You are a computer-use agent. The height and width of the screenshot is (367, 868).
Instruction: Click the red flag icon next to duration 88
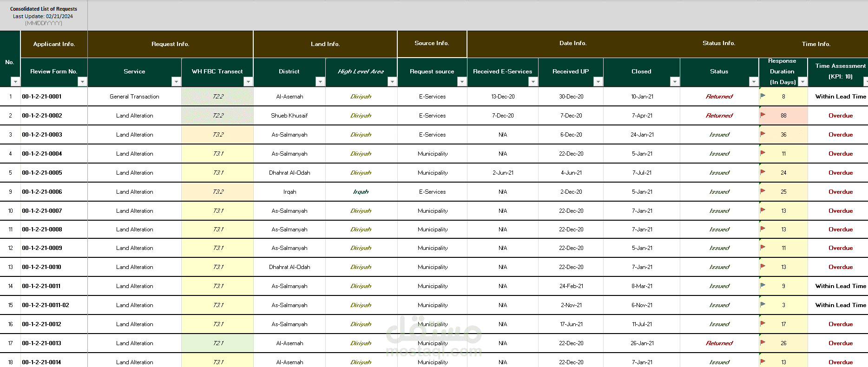coord(763,115)
